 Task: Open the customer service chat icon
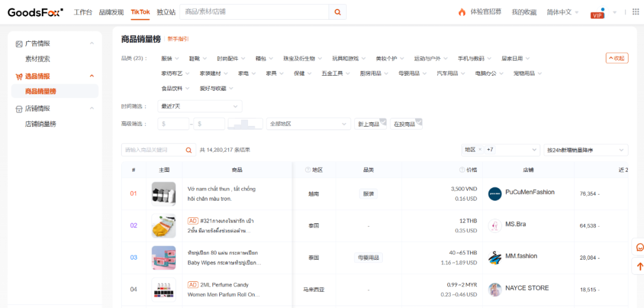coord(639,247)
